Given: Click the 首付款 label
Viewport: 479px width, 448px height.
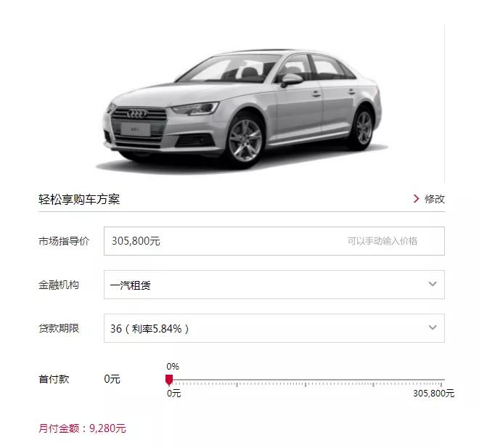Looking at the screenshot, I should pos(54,379).
